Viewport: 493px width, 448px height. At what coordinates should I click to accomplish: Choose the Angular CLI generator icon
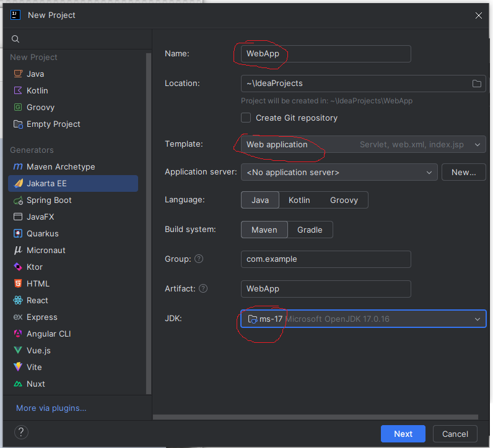(x=17, y=334)
